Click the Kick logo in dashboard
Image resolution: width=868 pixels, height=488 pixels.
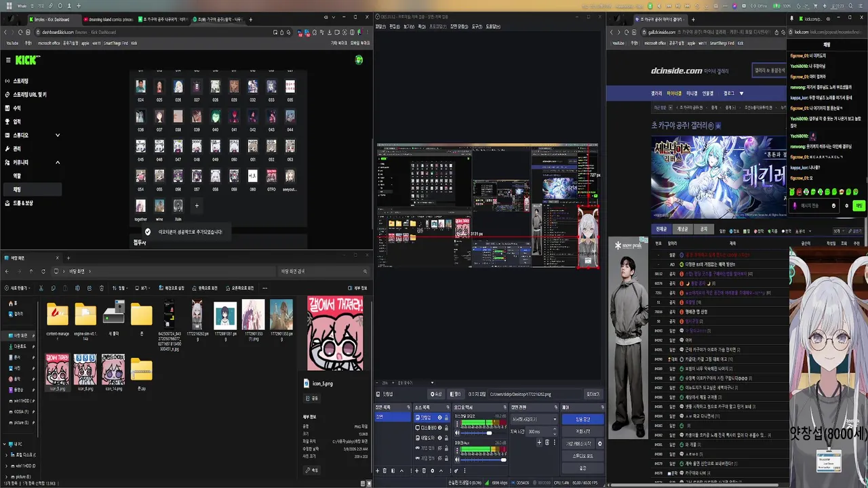pos(28,60)
